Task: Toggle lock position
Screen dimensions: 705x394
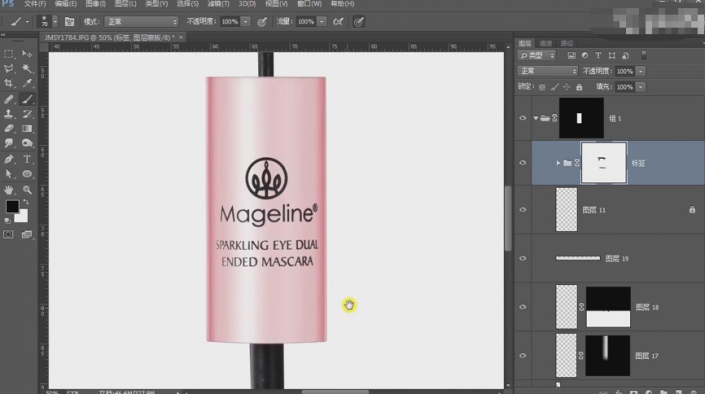Action: tap(567, 87)
